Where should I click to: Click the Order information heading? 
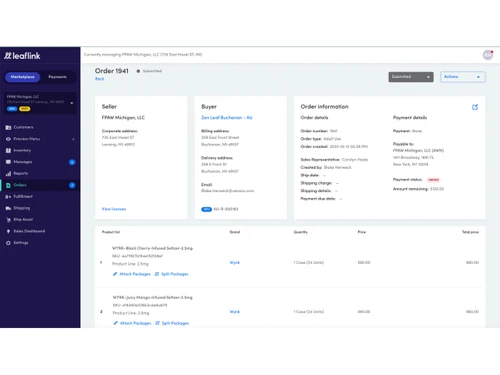tap(324, 107)
